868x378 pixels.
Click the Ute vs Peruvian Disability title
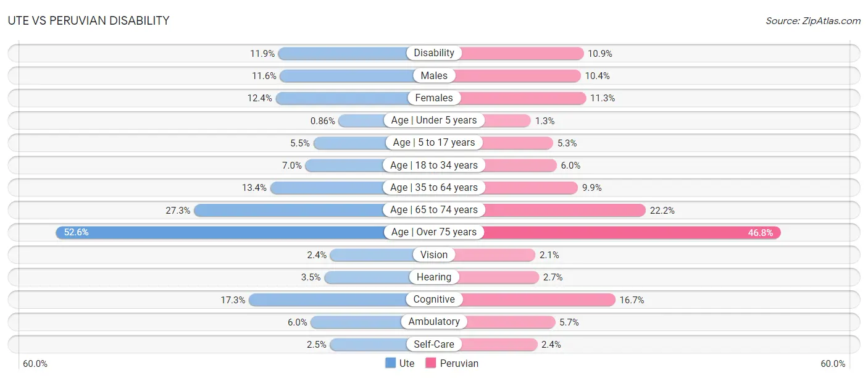click(x=88, y=20)
